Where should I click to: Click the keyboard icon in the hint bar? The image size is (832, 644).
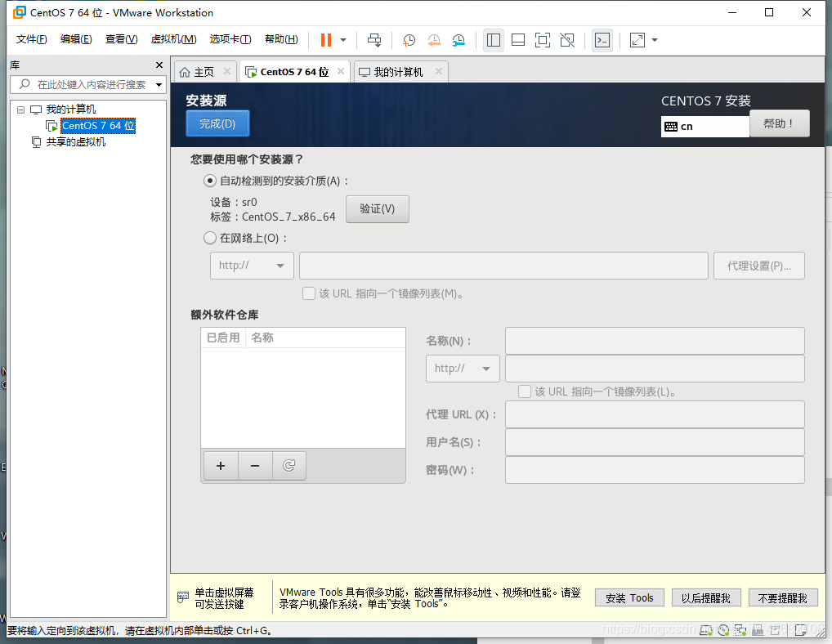(x=182, y=597)
